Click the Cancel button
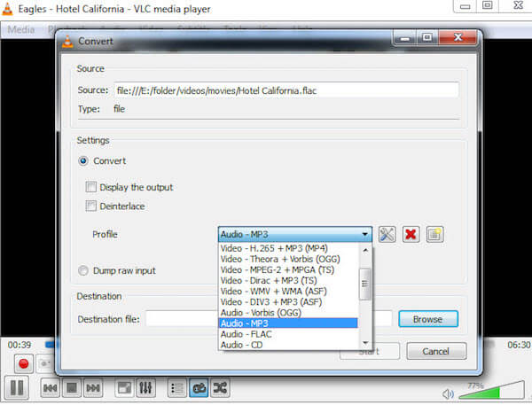The width and height of the screenshot is (532, 405). point(436,351)
